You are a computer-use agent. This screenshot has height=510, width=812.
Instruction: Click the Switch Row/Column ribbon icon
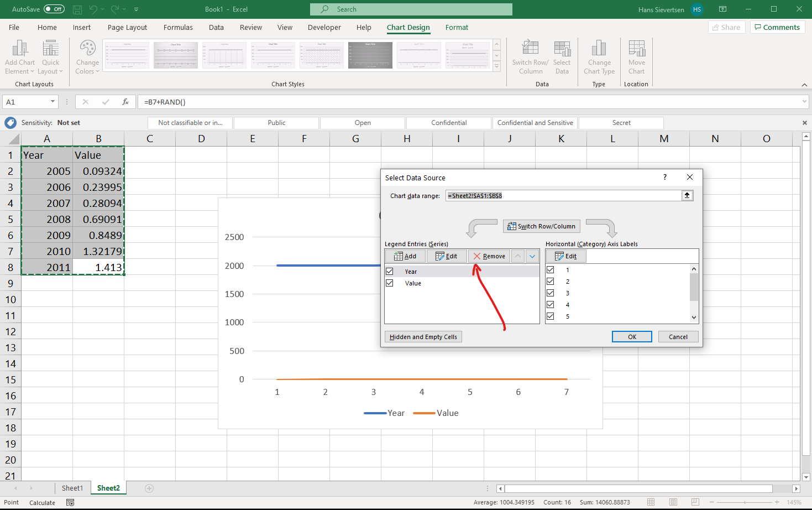tap(530, 48)
